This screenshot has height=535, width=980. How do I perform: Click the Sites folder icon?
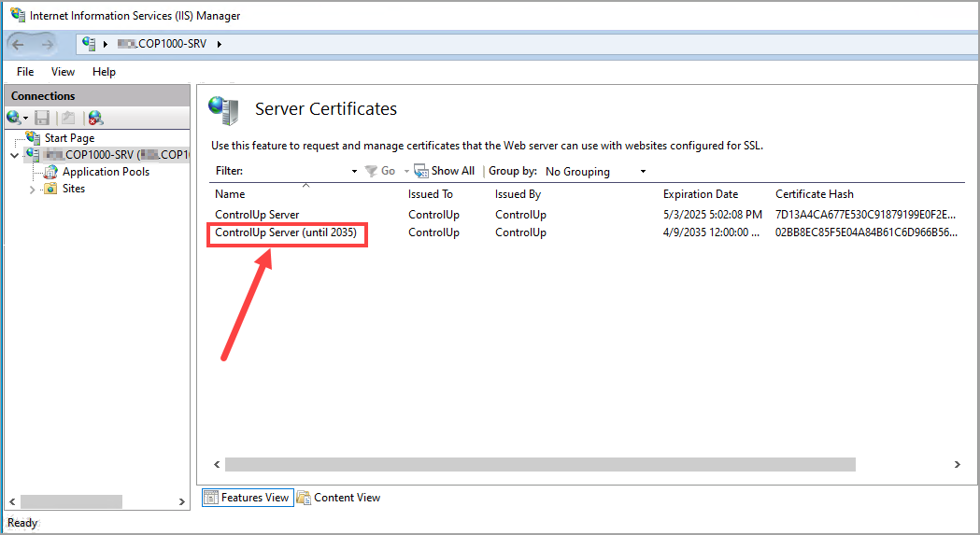click(x=50, y=188)
